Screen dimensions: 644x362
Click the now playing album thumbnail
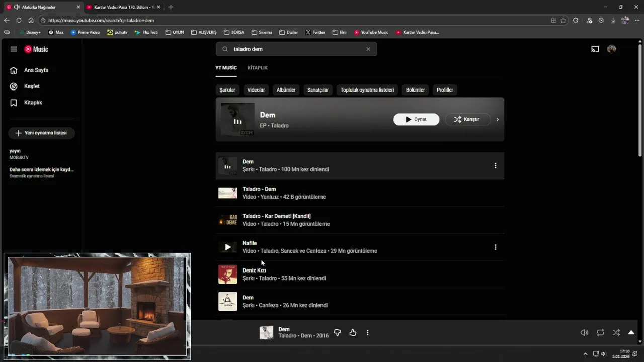[266, 333]
